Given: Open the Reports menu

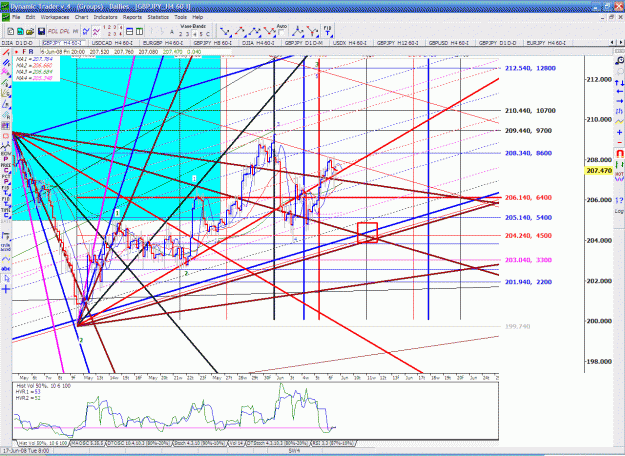Looking at the screenshot, I should [132, 17].
